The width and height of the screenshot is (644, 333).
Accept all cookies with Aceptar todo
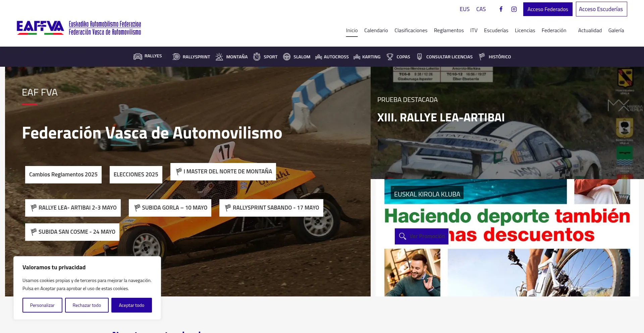[x=131, y=305]
